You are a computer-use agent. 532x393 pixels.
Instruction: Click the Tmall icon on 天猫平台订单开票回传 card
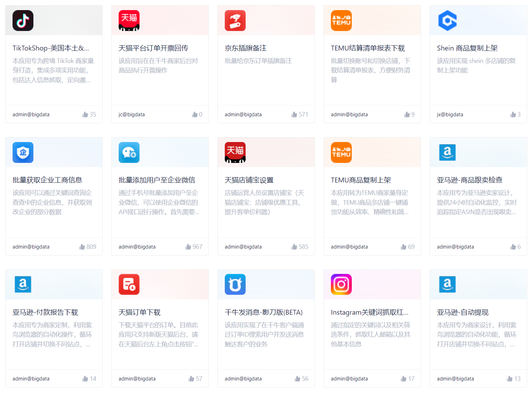[x=129, y=21]
